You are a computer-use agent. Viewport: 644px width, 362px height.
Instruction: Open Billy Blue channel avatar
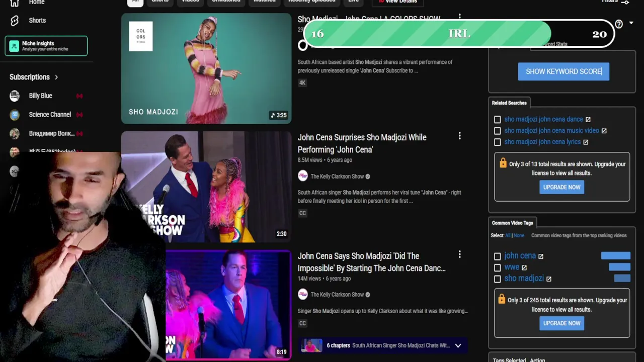pyautogui.click(x=15, y=96)
